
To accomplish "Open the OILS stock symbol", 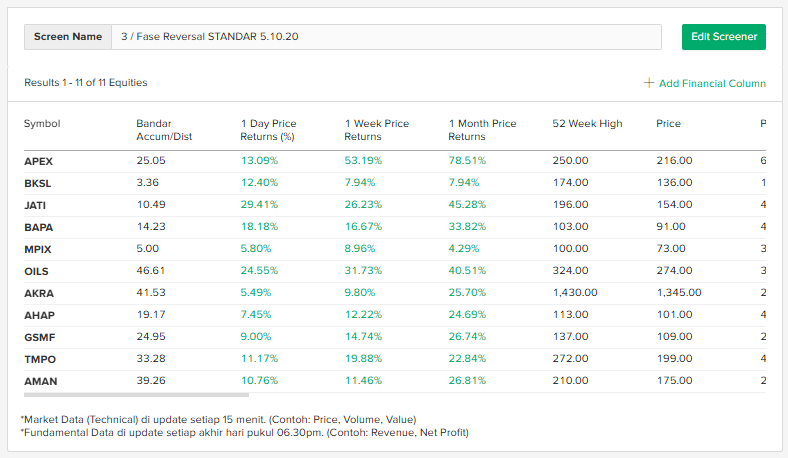I will tap(36, 271).
